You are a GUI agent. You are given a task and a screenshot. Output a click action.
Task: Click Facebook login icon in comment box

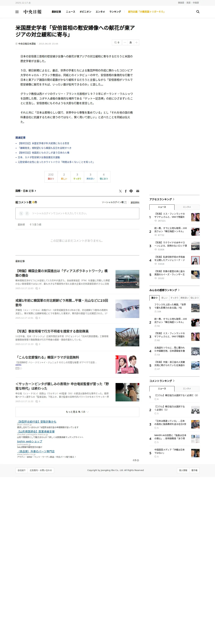click(27, 213)
